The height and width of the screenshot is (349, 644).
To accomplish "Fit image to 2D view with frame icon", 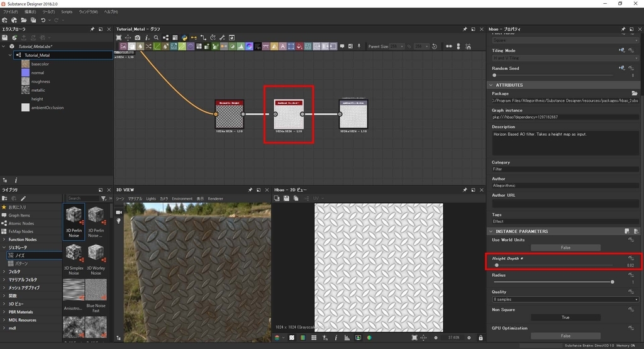I will tap(414, 338).
